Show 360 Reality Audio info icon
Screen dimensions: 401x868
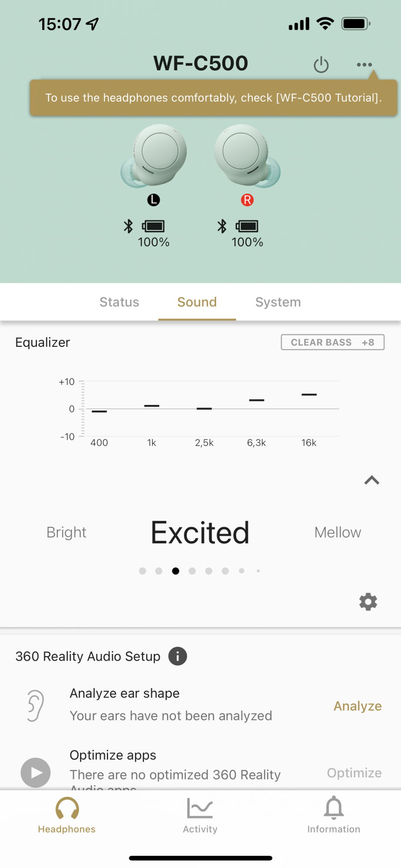177,656
